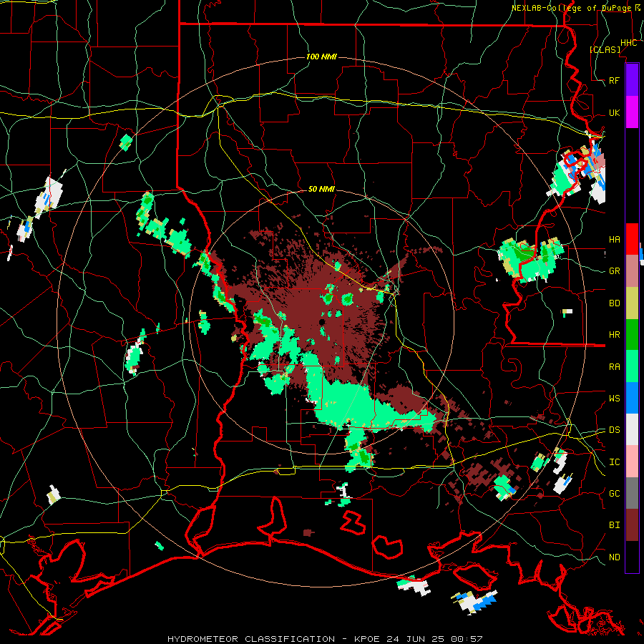This screenshot has height=644, width=644.
Task: Click the HA legend label
Action: pyautogui.click(x=614, y=240)
